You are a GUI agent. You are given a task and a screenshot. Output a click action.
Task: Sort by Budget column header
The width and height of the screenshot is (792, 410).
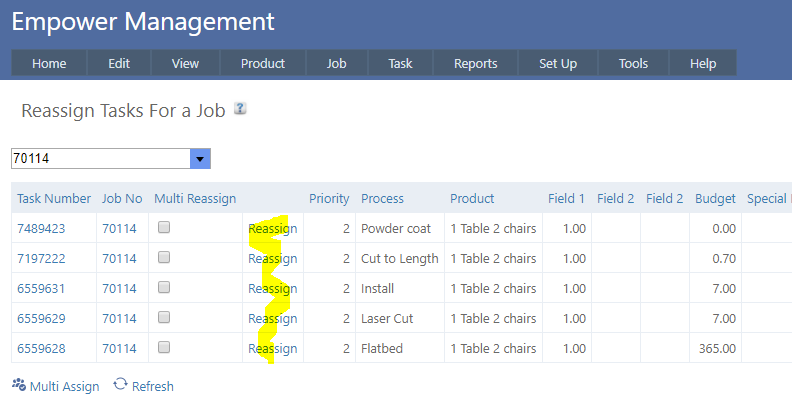click(715, 198)
